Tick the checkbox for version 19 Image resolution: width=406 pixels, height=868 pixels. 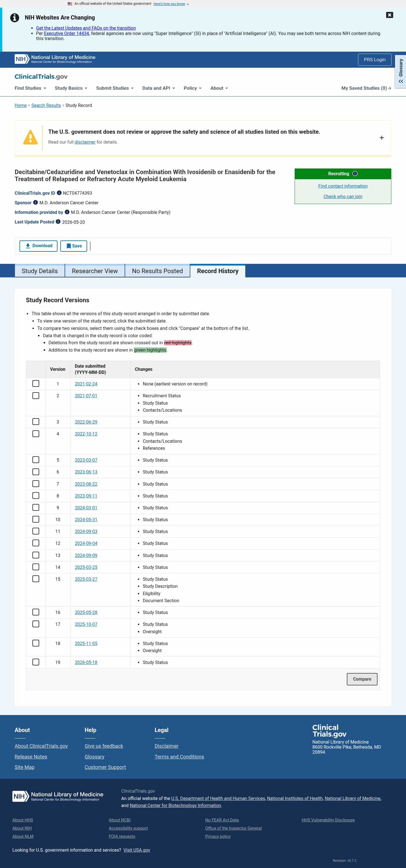pyautogui.click(x=36, y=662)
